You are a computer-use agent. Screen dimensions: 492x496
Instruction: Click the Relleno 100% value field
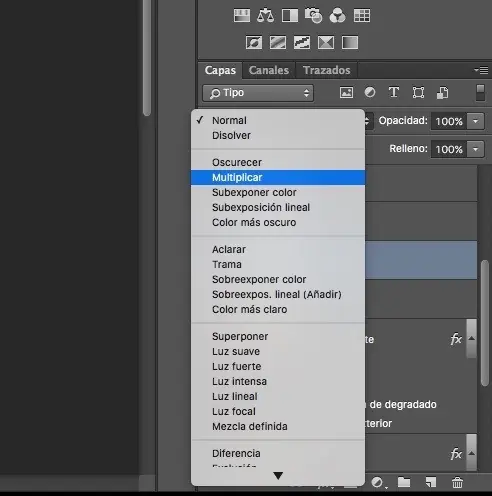coord(449,149)
